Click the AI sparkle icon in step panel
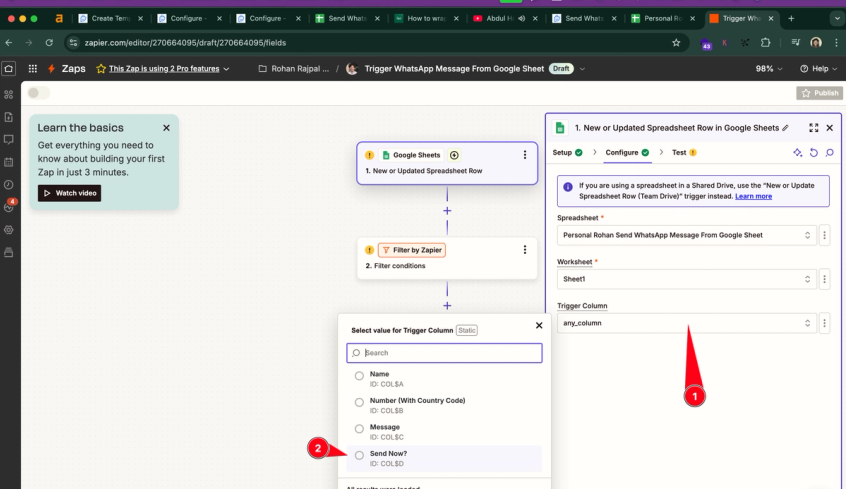The width and height of the screenshot is (846, 489). click(797, 153)
